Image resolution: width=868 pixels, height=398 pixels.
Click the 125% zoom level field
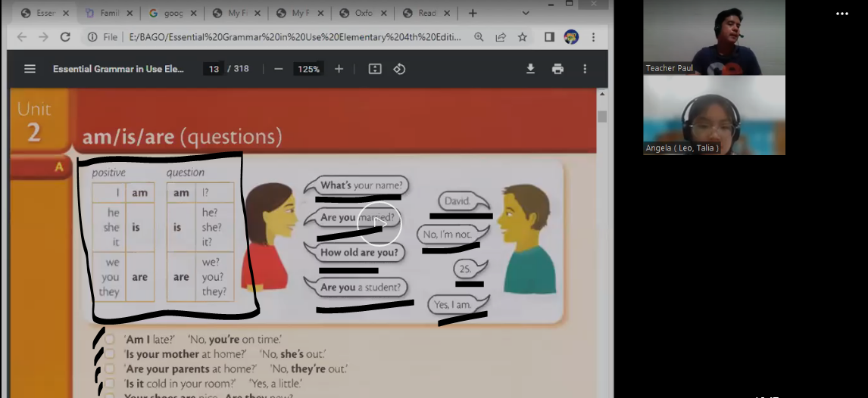[308, 69]
